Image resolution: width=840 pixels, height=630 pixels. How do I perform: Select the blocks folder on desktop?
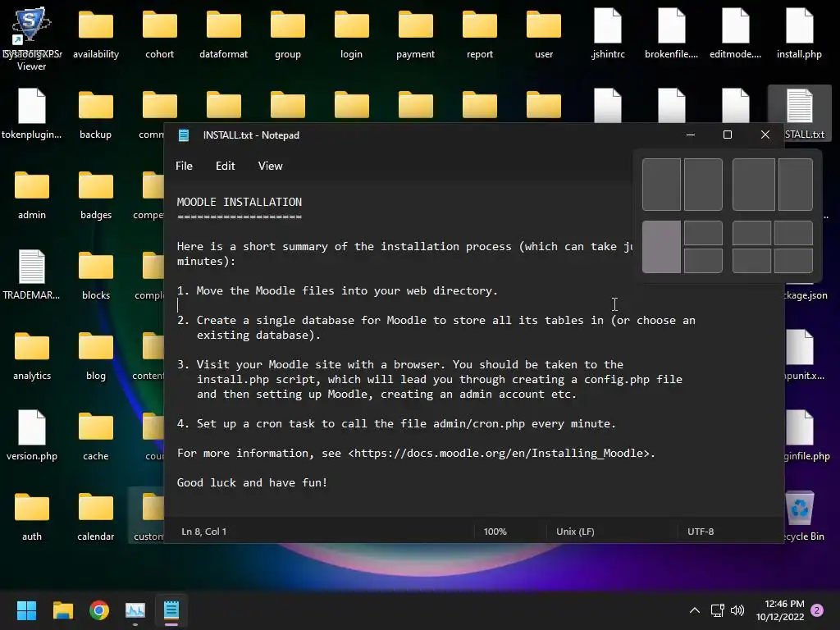[x=96, y=275]
